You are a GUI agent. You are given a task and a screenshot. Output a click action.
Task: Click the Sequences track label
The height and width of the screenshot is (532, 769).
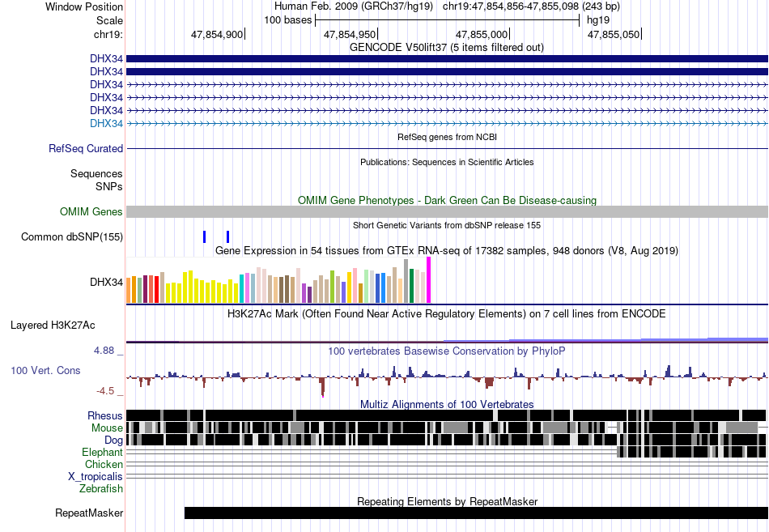coord(96,174)
